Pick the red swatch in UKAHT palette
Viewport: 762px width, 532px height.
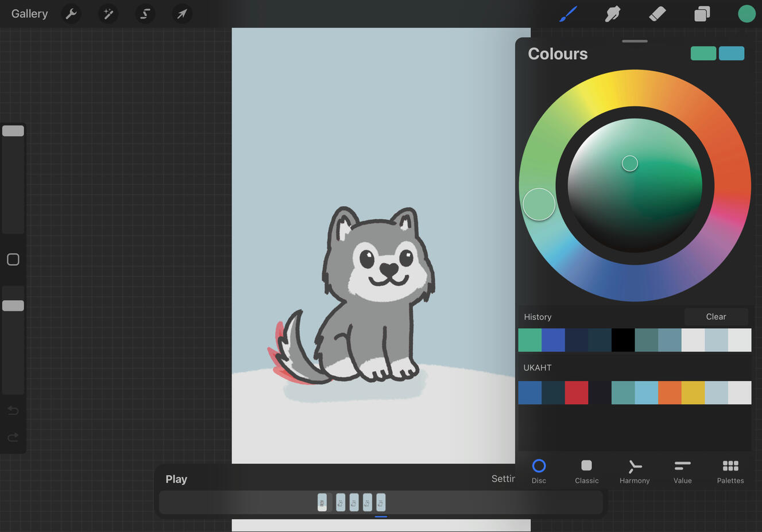577,393
